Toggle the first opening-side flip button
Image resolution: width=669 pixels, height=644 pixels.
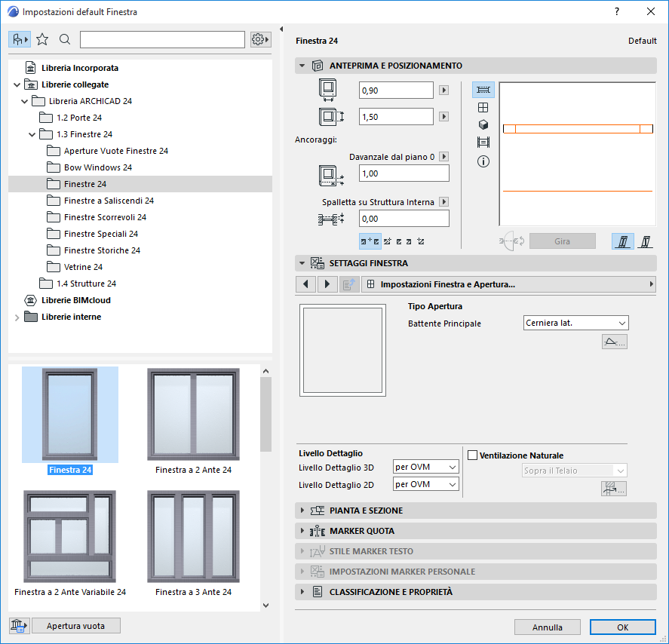tap(622, 241)
